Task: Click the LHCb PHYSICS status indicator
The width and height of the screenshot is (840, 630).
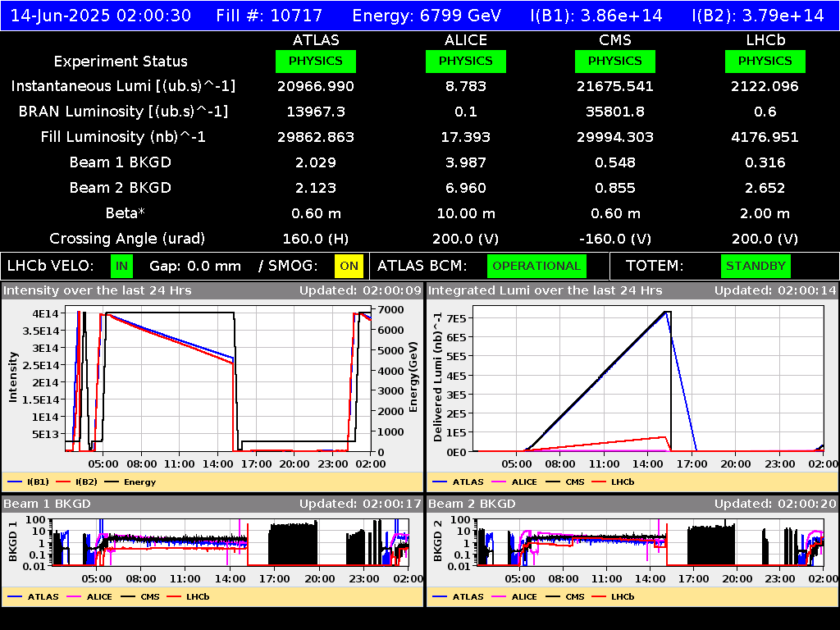Action: pos(765,61)
